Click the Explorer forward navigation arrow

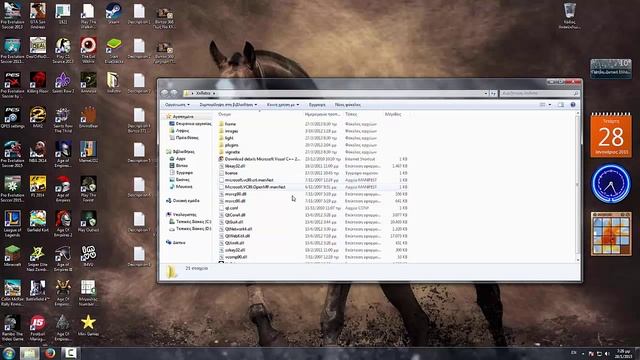174,93
